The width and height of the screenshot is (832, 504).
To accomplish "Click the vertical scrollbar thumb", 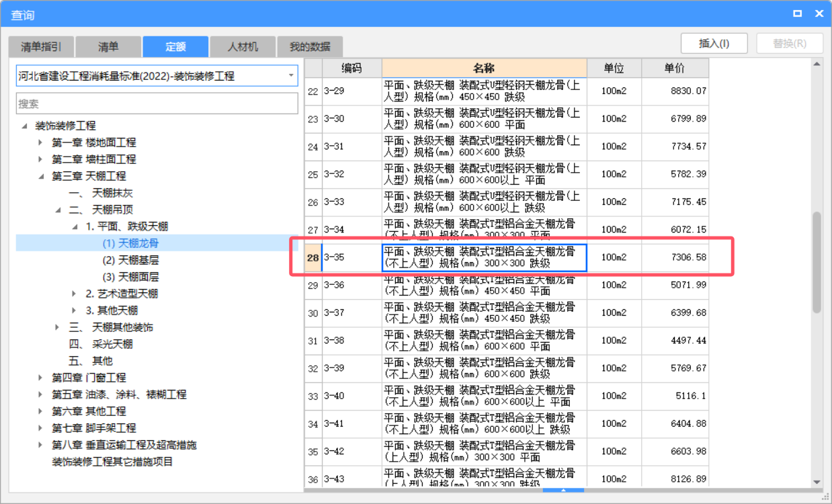I will pyautogui.click(x=817, y=262).
